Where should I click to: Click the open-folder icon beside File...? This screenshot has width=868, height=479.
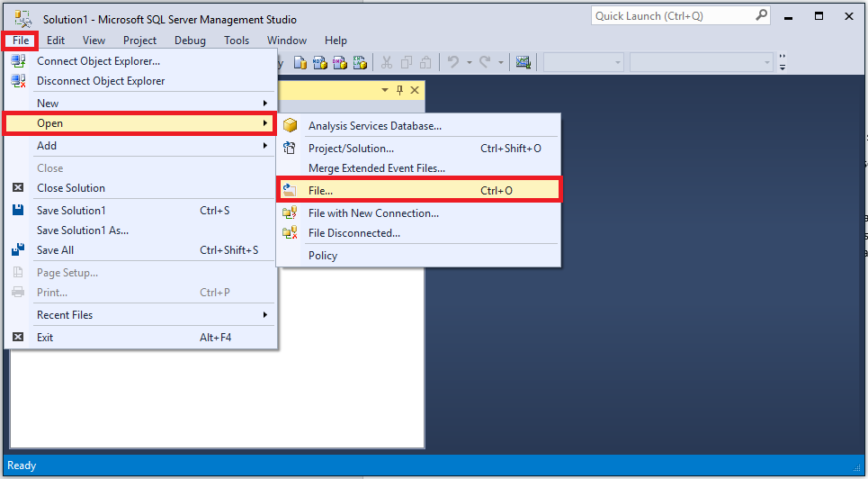pyautogui.click(x=290, y=190)
